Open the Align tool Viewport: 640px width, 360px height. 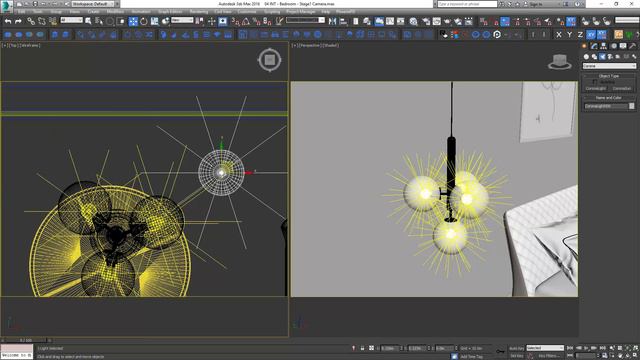[x=343, y=21]
